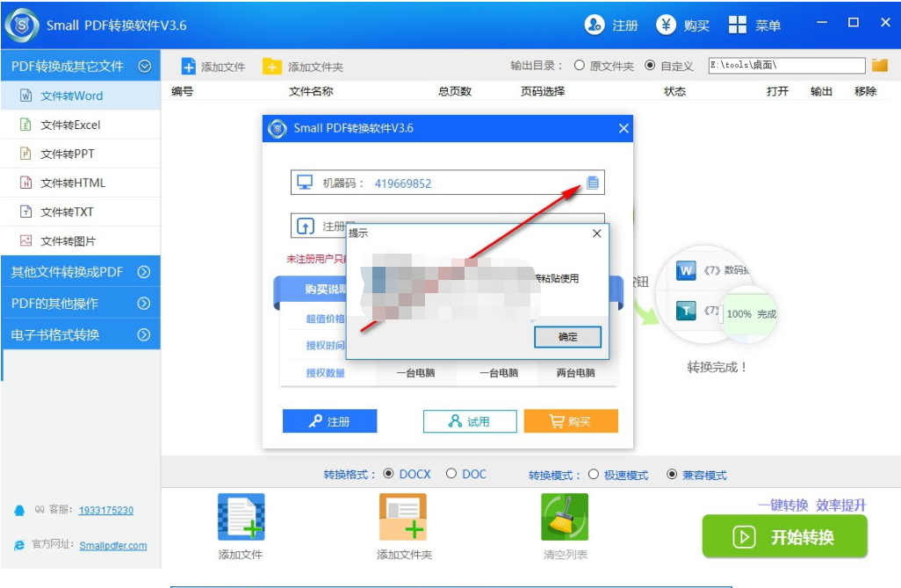Open the QQ number 1933175230 link
The height and width of the screenshot is (588, 901).
(106, 510)
